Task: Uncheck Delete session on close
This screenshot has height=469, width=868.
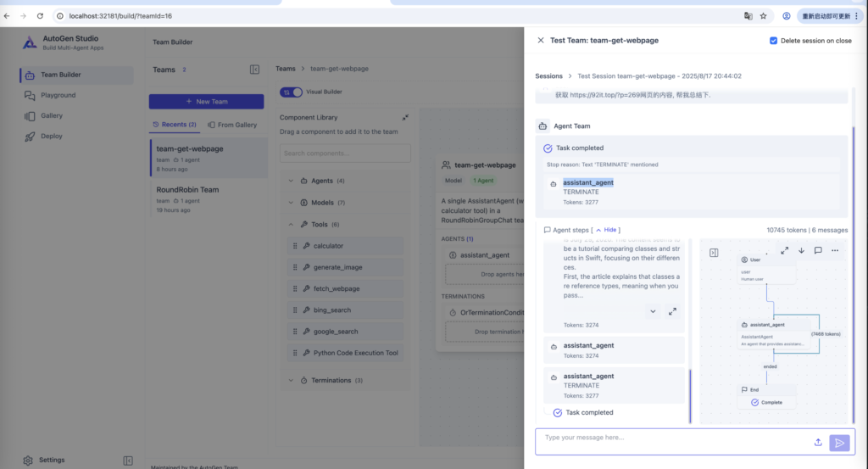Action: point(773,41)
